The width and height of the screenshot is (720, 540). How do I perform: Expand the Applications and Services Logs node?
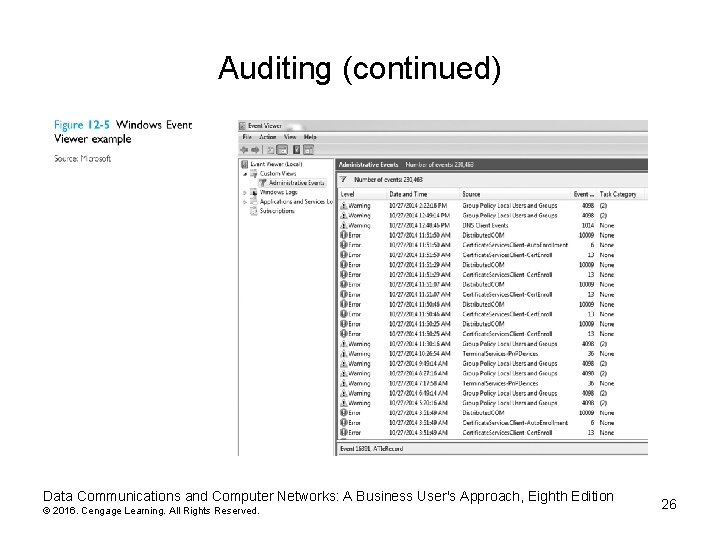tap(245, 202)
